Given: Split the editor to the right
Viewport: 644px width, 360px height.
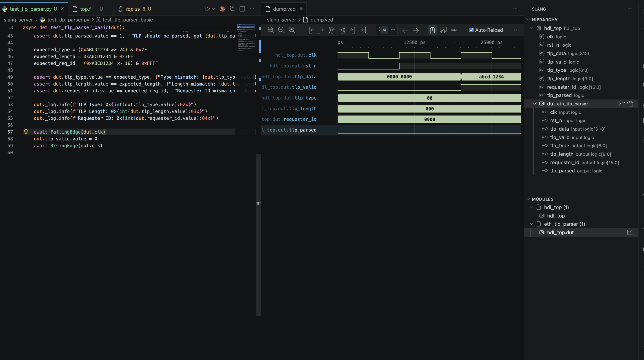Looking at the screenshot, I should click(242, 9).
